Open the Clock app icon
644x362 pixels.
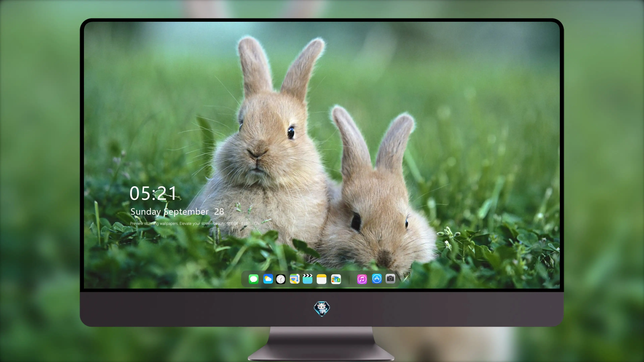[281, 279]
